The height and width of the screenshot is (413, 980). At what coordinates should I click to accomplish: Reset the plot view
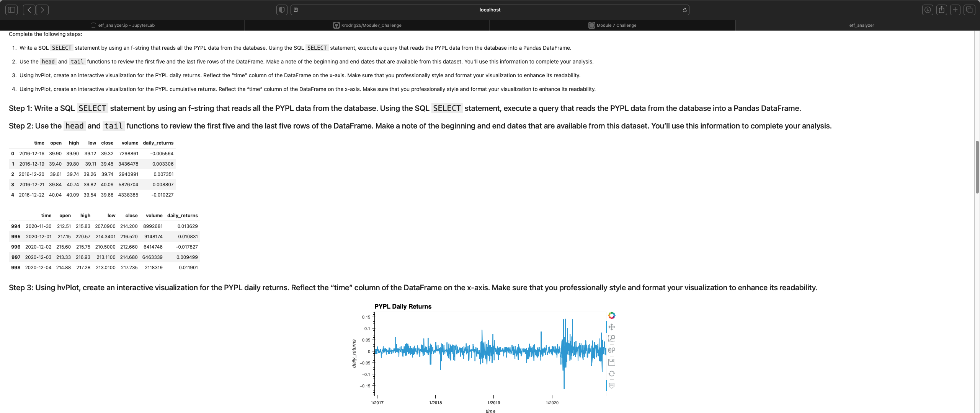(612, 374)
